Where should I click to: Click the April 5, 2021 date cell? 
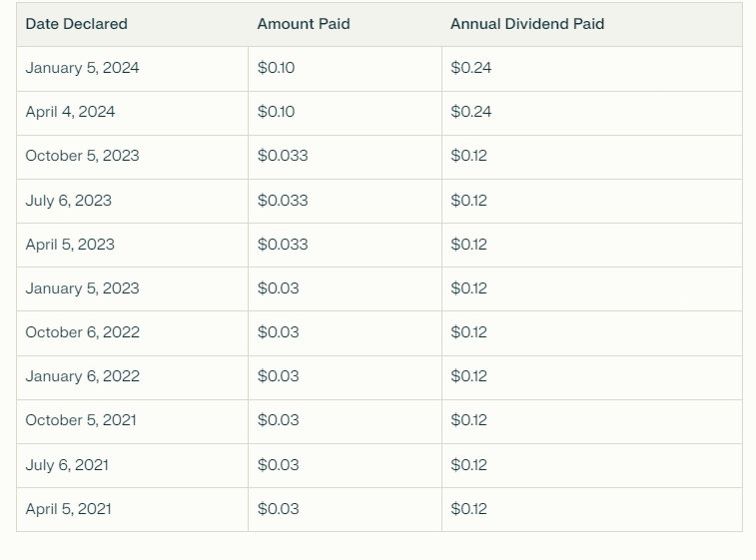coord(69,509)
